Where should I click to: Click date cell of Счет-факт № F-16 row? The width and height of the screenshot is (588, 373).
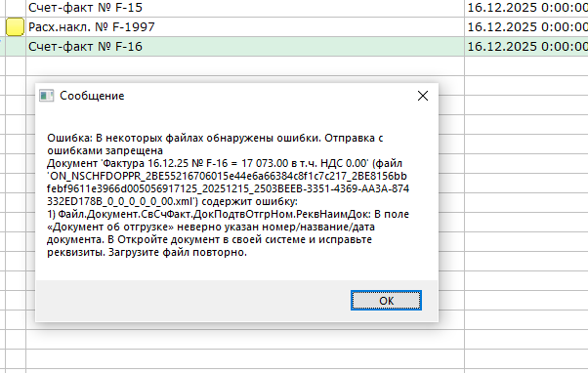point(526,47)
